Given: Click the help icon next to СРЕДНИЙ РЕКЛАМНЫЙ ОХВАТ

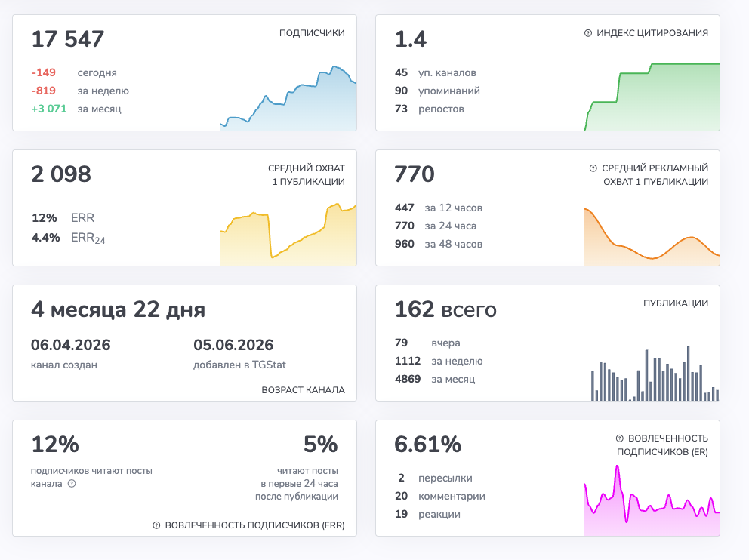Looking at the screenshot, I should tap(593, 168).
